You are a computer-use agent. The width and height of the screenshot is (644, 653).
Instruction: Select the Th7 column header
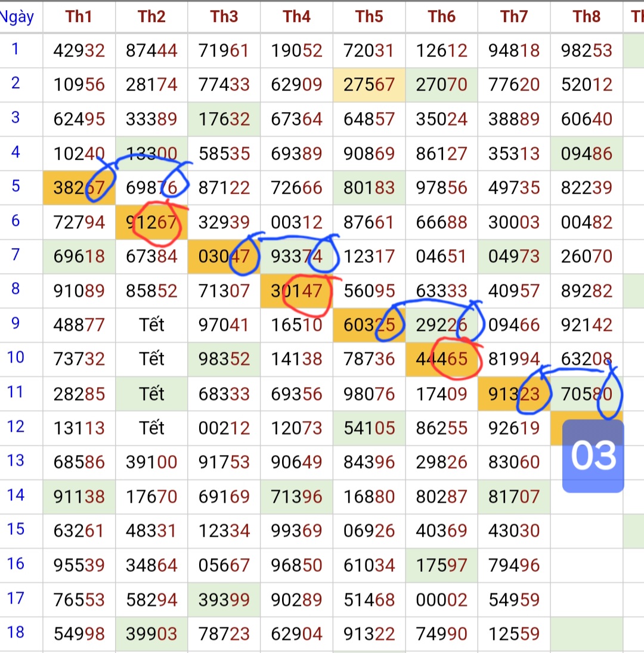coord(513,17)
